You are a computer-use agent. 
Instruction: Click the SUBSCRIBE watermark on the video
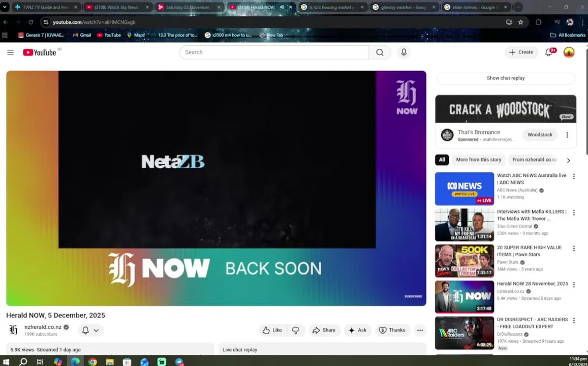(413, 296)
